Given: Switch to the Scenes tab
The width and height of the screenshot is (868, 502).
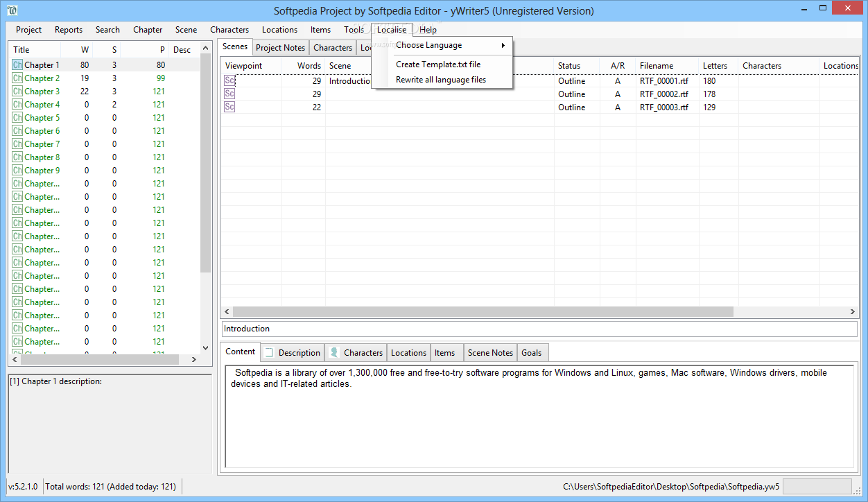Looking at the screenshot, I should pyautogui.click(x=235, y=46).
